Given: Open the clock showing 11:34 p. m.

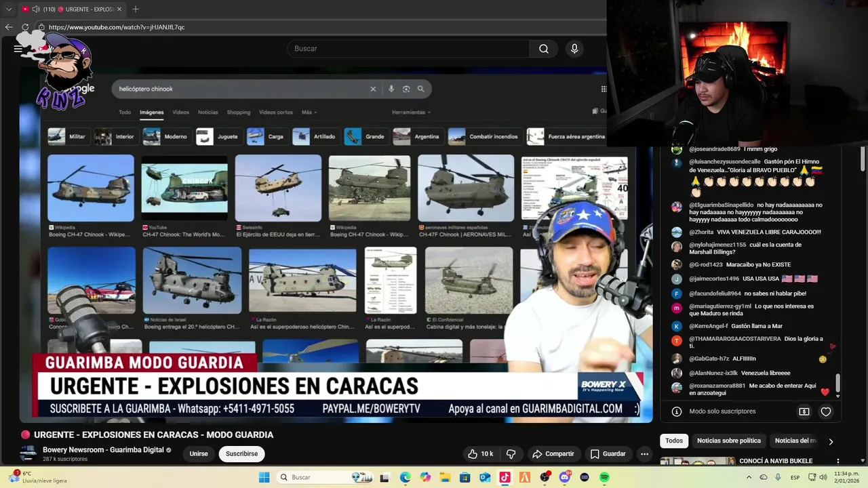Looking at the screenshot, I should click(848, 477).
